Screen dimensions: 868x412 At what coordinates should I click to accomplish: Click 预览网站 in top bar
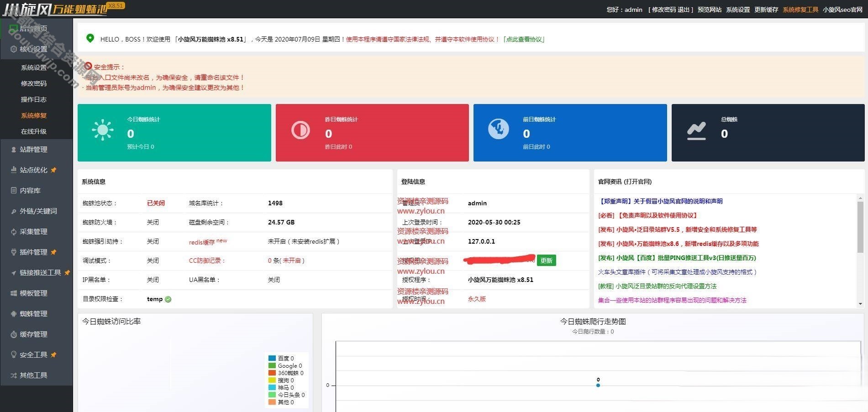(x=710, y=10)
